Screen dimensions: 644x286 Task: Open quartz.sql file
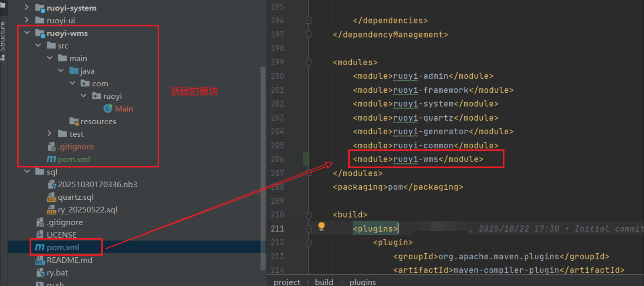(x=76, y=197)
